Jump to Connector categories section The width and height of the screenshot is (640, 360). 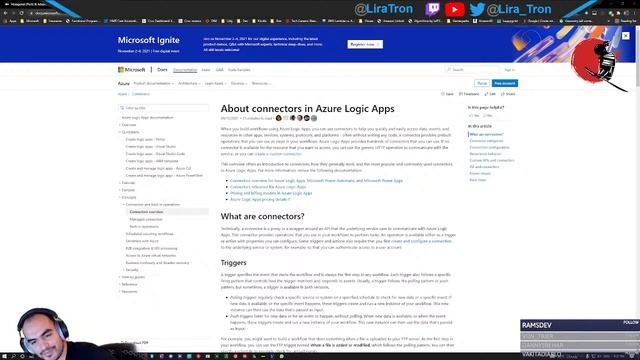coord(486,141)
